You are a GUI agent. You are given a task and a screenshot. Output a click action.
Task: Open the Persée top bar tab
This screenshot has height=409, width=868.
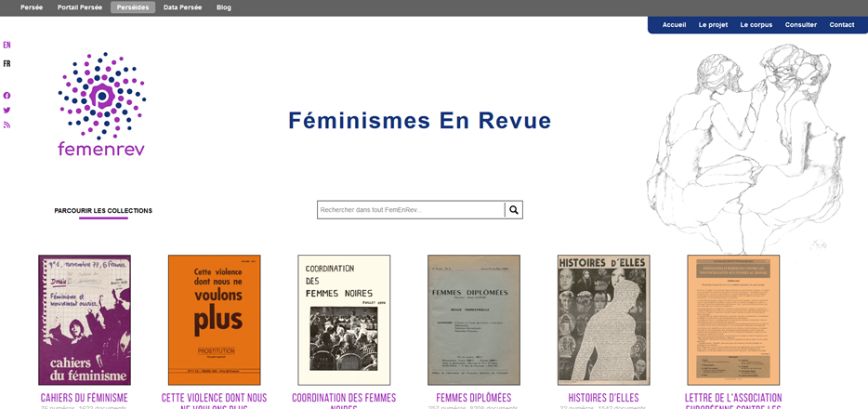pyautogui.click(x=32, y=7)
